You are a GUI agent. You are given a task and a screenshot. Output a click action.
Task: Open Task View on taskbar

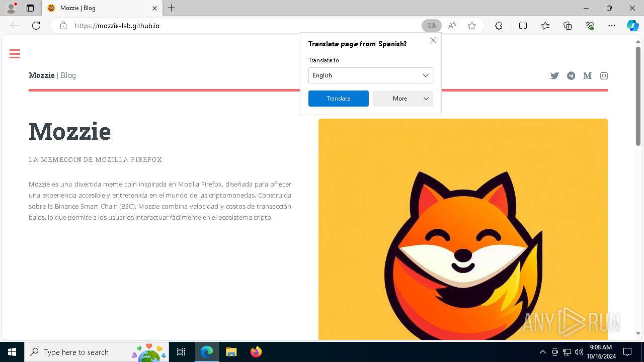pyautogui.click(x=181, y=352)
